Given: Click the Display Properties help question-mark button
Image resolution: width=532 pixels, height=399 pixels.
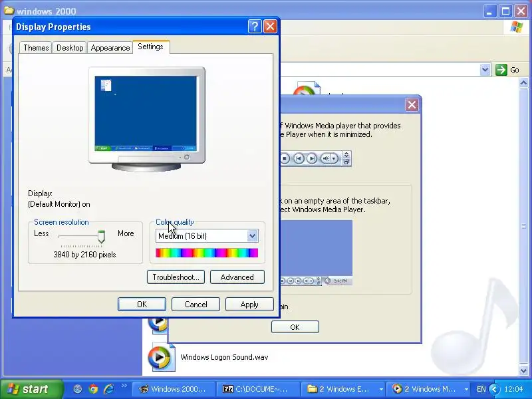Looking at the screenshot, I should pyautogui.click(x=255, y=27).
